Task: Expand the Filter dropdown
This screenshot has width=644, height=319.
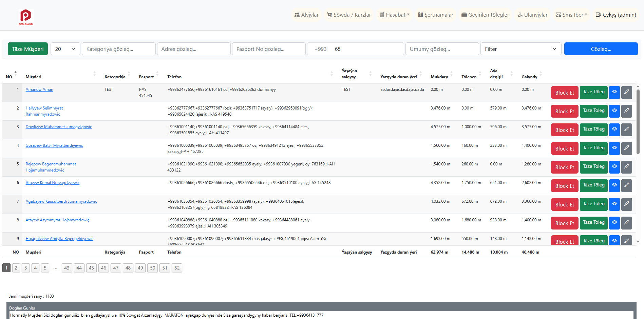Action: [520, 49]
